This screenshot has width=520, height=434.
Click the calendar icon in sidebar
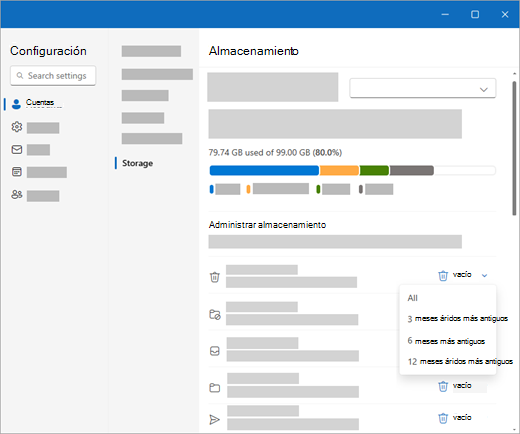tap(17, 172)
